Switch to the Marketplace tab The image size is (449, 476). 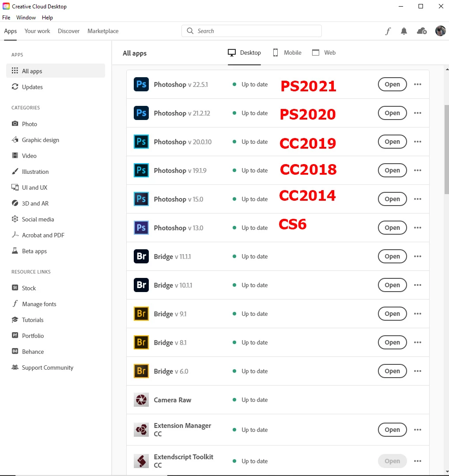[103, 31]
